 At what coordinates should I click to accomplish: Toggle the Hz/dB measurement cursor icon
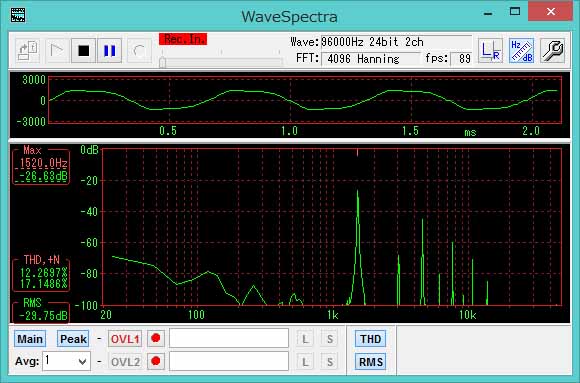[x=521, y=51]
